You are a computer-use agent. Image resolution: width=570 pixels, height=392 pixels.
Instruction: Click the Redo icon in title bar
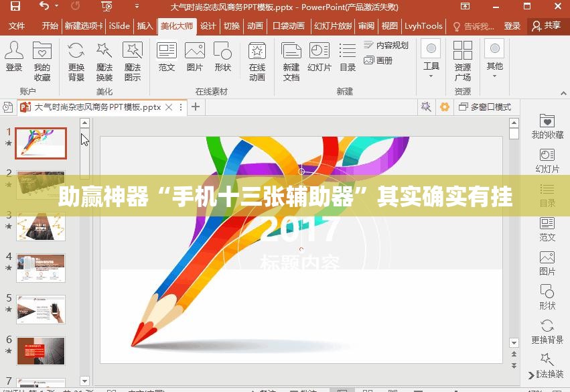(75, 6)
